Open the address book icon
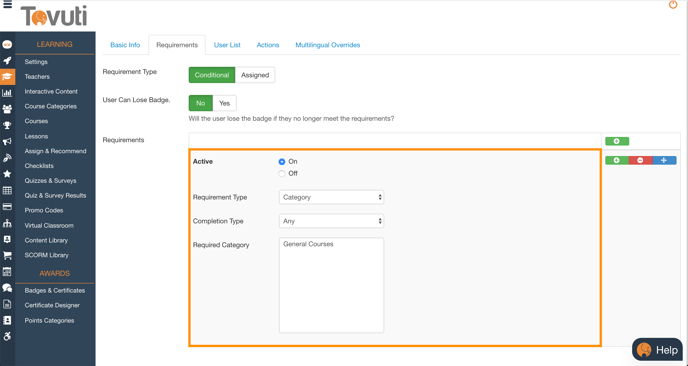The width and height of the screenshot is (688, 366). (x=7, y=320)
